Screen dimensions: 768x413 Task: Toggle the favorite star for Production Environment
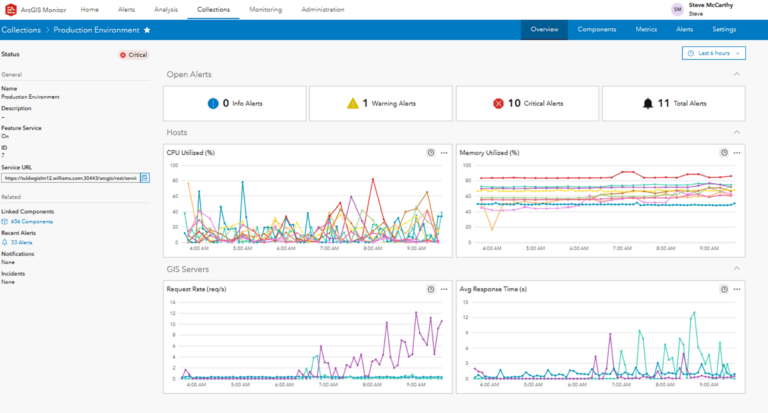pyautogui.click(x=147, y=30)
